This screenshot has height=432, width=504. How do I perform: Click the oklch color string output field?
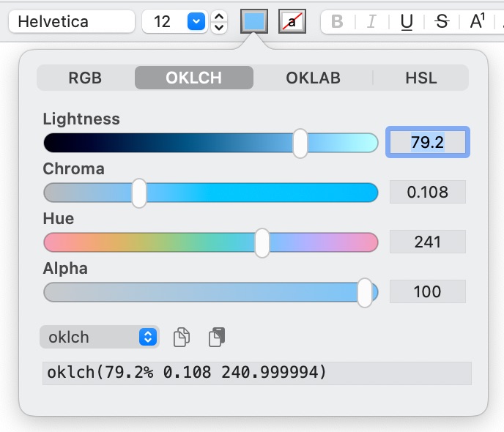click(257, 373)
